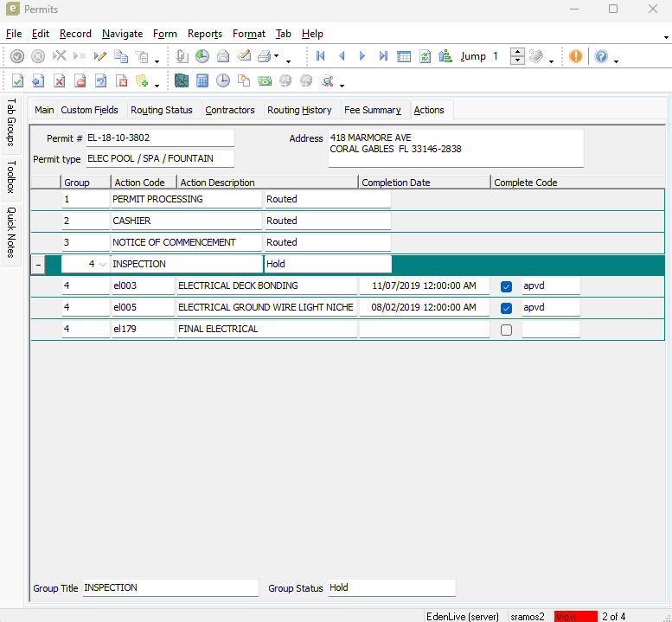Click the clock icon in second toolbar
The image size is (672, 622).
click(x=223, y=81)
